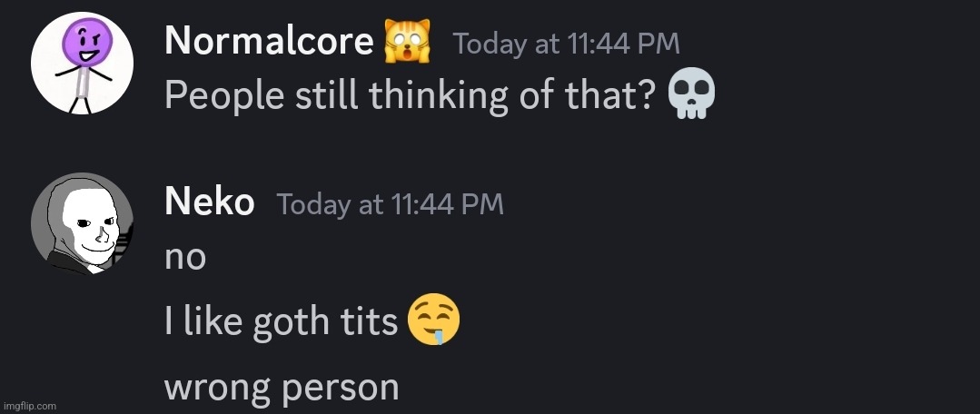Select the 'I like goth tits' message
Screen dimensions: 980x414
[x=312, y=321]
